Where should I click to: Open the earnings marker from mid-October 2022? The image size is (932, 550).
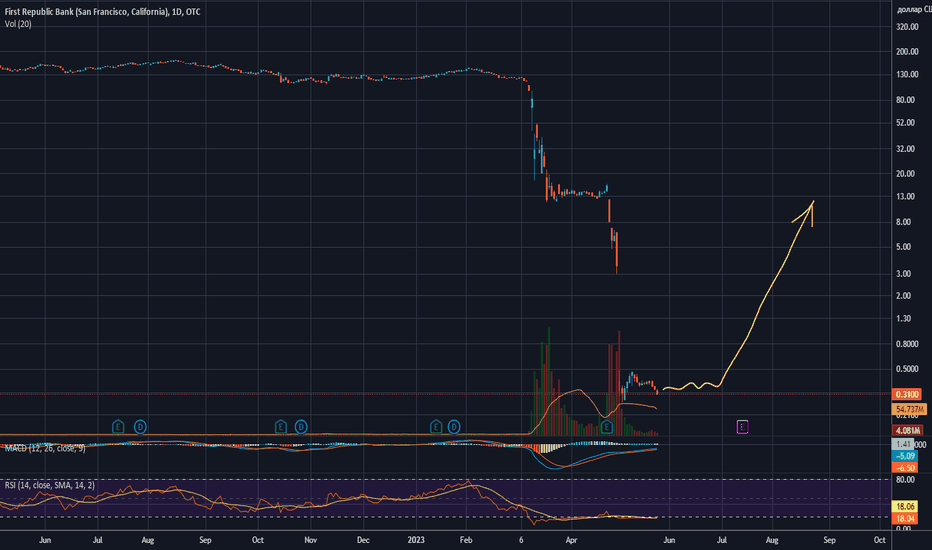(x=281, y=426)
